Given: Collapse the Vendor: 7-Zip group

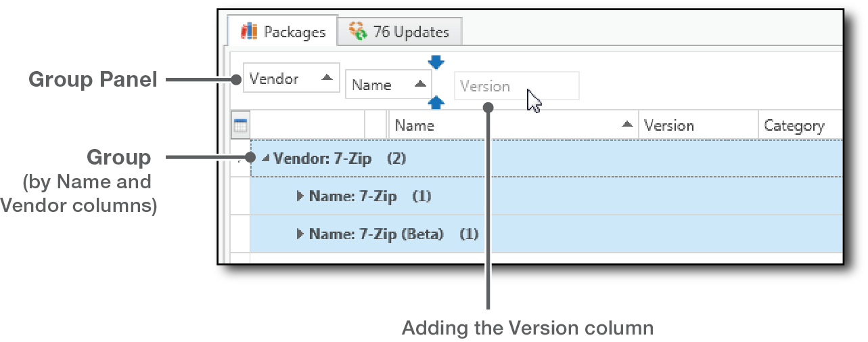Looking at the screenshot, I should click(x=266, y=158).
